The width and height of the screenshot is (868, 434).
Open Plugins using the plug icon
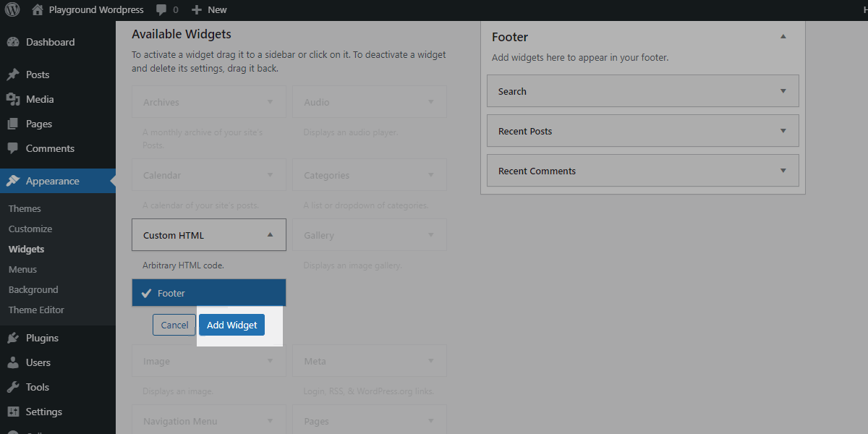point(13,338)
